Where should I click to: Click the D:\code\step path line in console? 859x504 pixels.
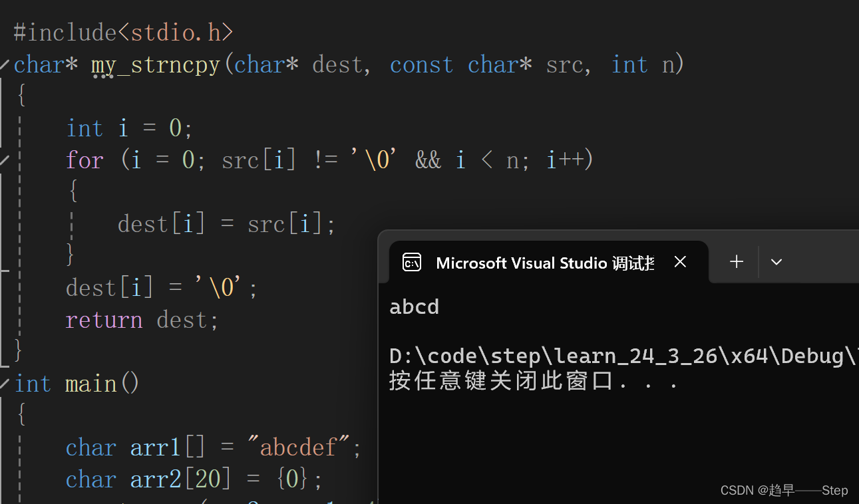623,356
